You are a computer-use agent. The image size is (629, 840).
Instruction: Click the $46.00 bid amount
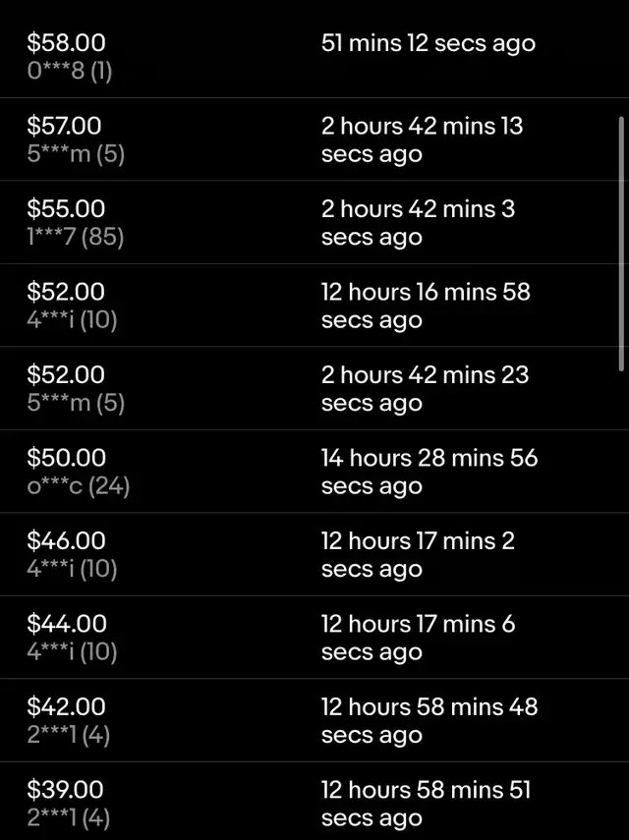pos(66,541)
